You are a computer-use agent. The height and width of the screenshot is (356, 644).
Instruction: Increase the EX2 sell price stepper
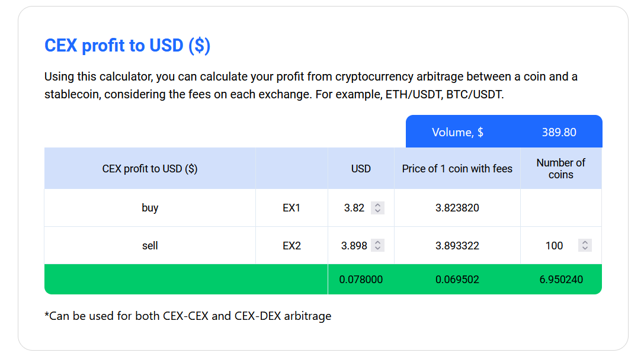coord(377,242)
